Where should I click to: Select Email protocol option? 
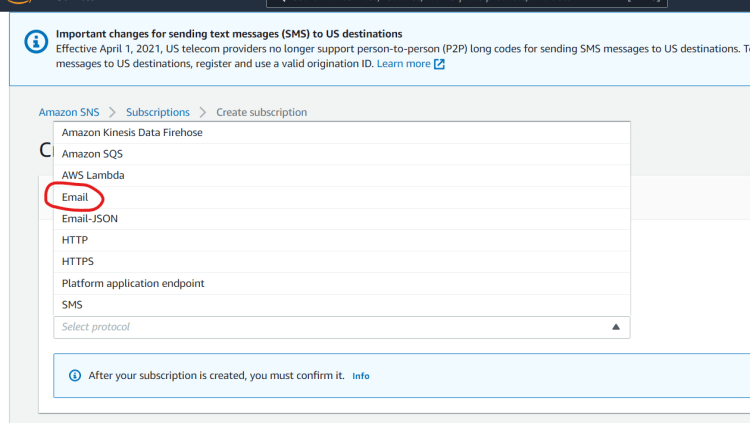click(342, 197)
